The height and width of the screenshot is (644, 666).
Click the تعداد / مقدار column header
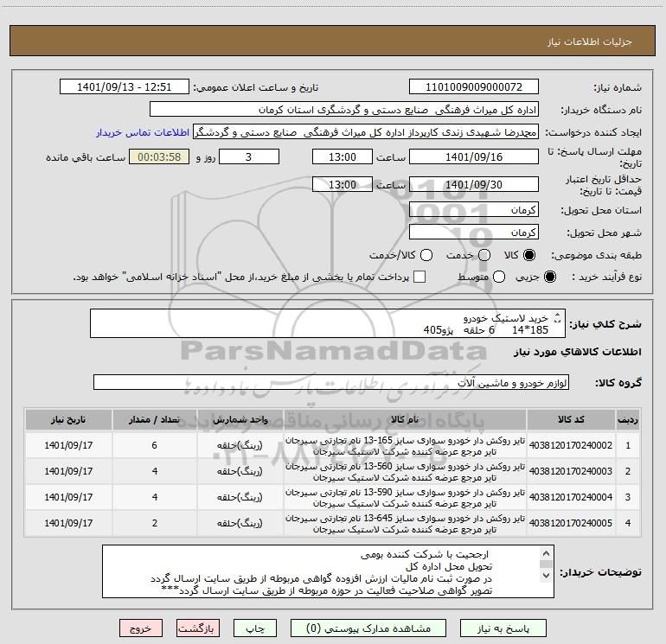pyautogui.click(x=155, y=419)
